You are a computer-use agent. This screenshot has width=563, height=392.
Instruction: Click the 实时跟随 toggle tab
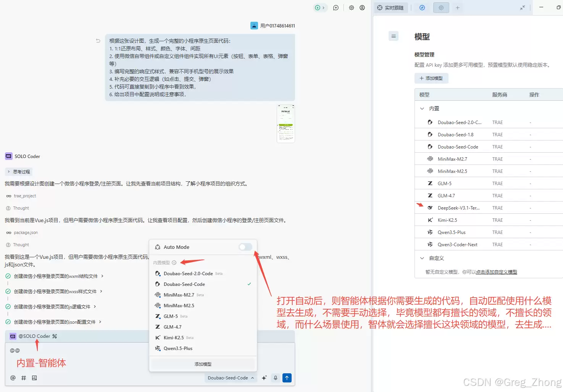(x=391, y=7)
